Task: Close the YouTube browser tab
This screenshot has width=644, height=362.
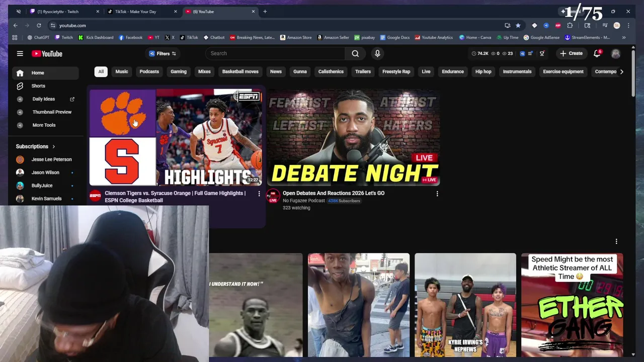Action: click(254, 11)
